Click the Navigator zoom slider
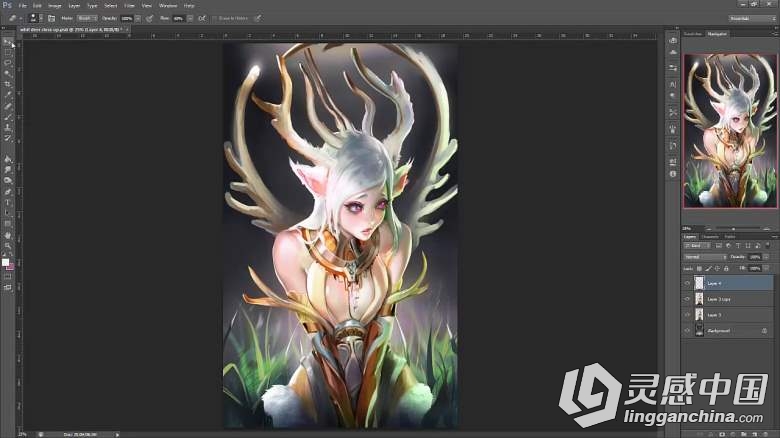This screenshot has width=780, height=438. click(734, 228)
